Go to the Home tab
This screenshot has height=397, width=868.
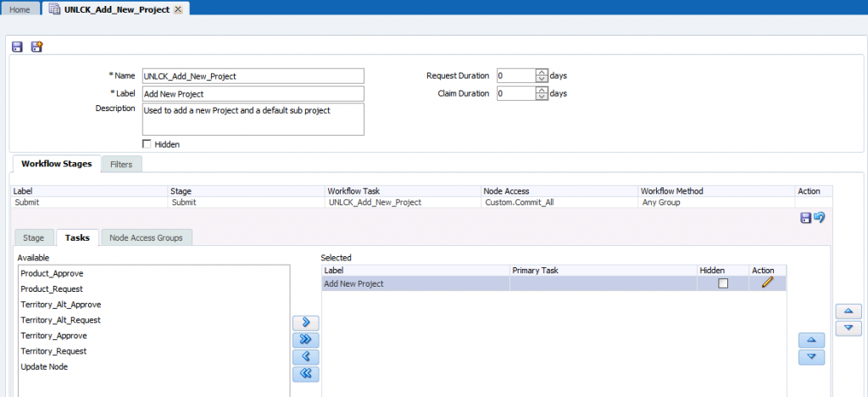click(x=21, y=8)
